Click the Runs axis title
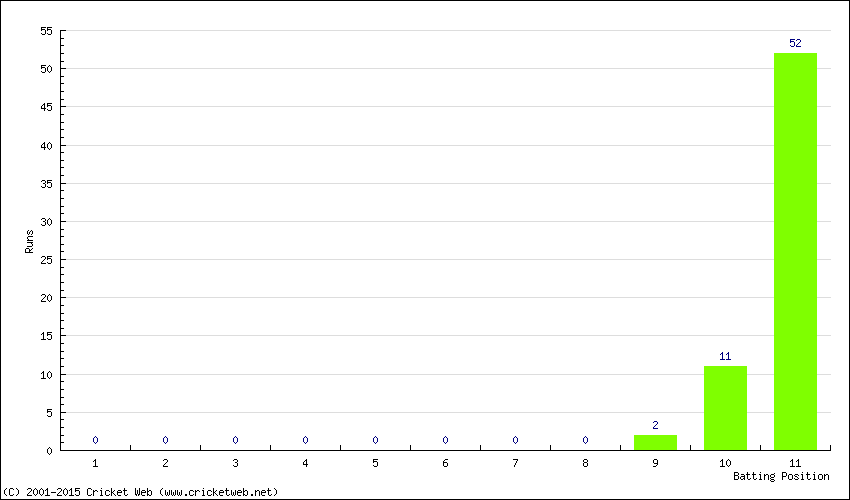This screenshot has width=850, height=500. click(x=29, y=241)
